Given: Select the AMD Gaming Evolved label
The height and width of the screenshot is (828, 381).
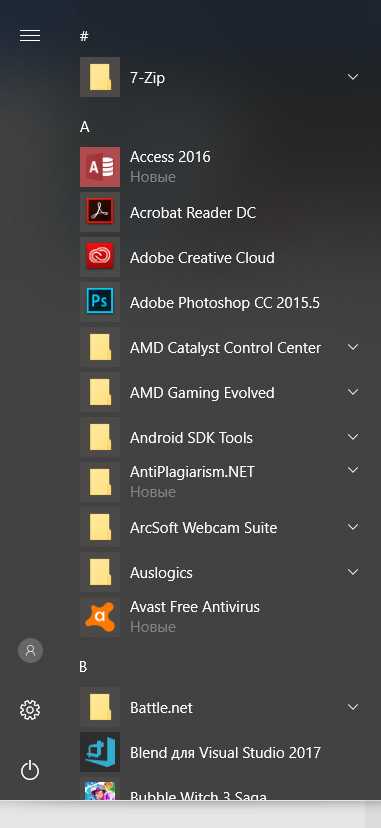Looking at the screenshot, I should (202, 393).
